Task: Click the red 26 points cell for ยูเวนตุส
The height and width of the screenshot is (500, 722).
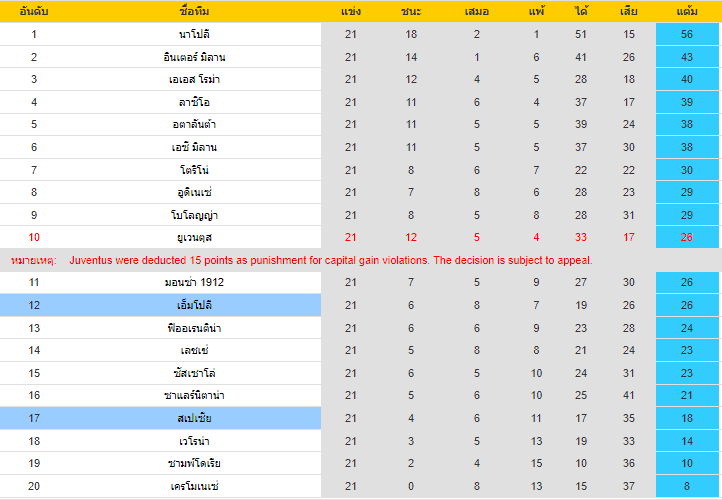Action: (687, 237)
